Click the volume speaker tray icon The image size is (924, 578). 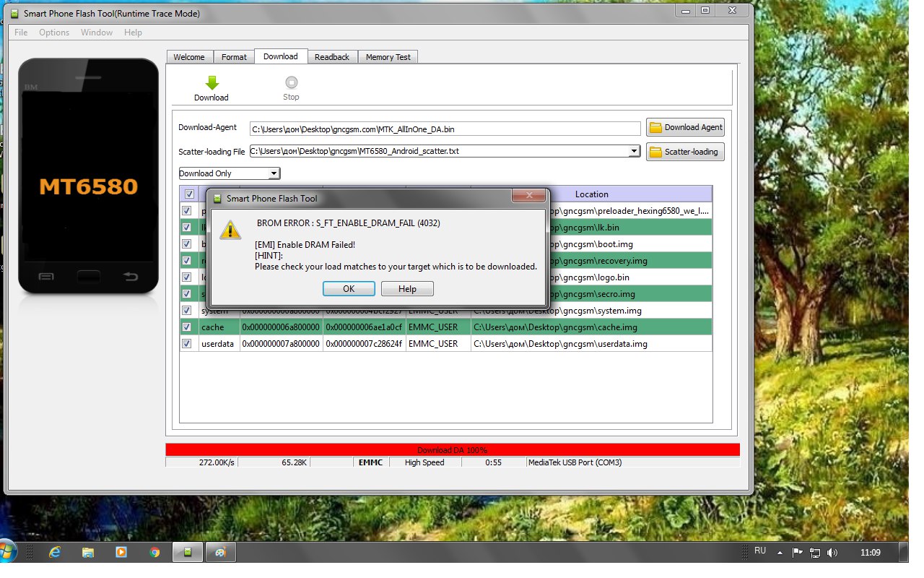832,553
